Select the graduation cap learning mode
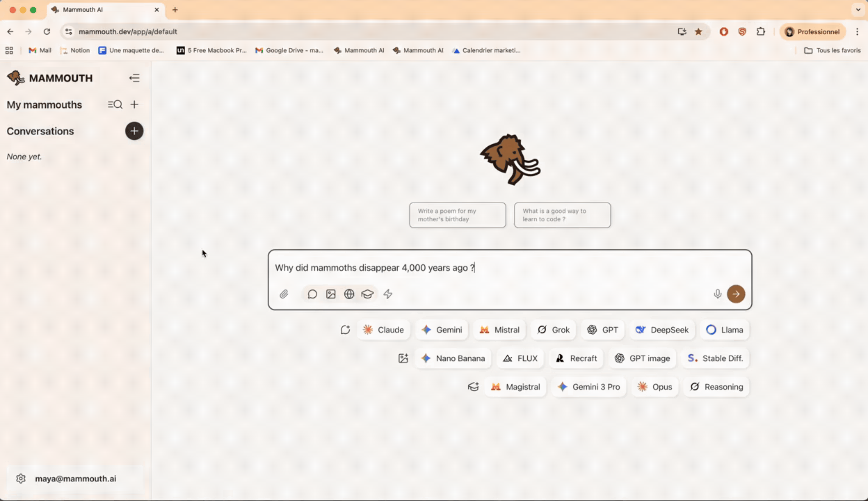 367,294
